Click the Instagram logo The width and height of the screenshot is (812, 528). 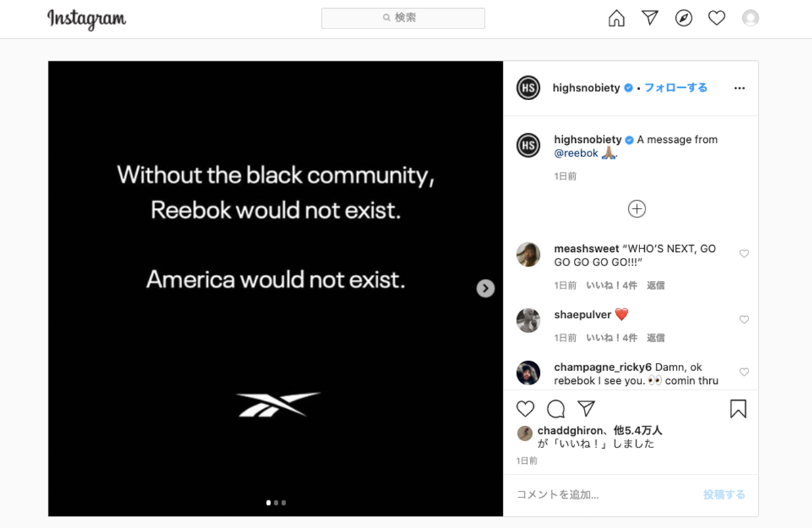87,19
